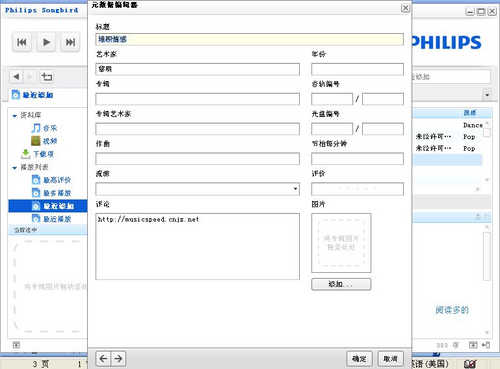Click the total discs field after the slash

[x=383, y=129]
